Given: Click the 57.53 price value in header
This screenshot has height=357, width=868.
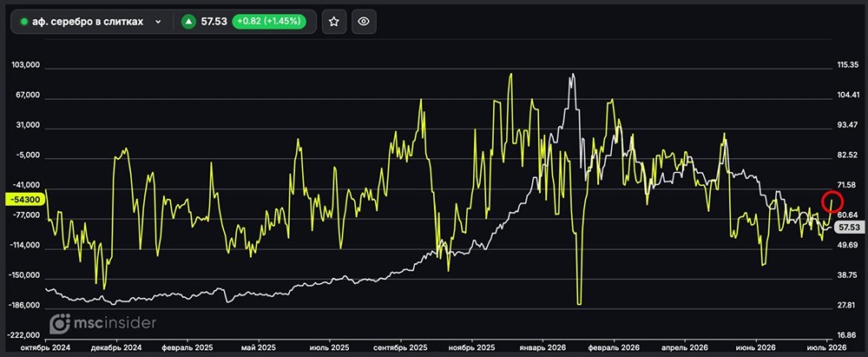Looking at the screenshot, I should pyautogui.click(x=214, y=22).
